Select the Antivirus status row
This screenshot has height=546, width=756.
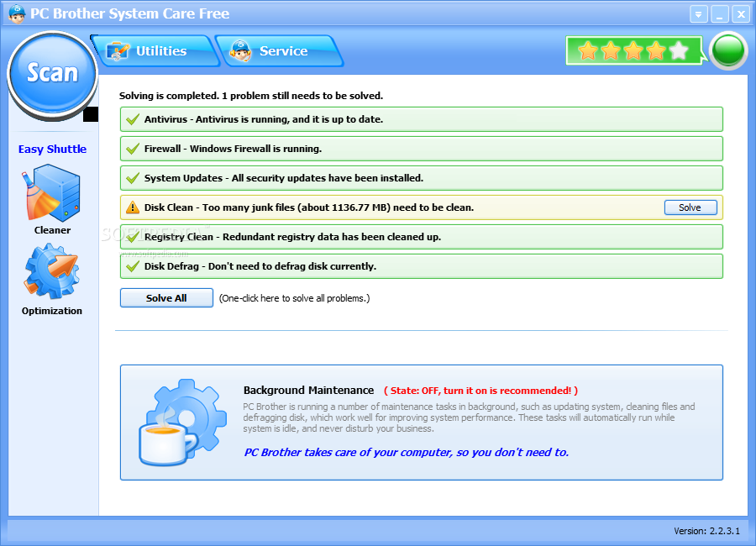coord(422,119)
